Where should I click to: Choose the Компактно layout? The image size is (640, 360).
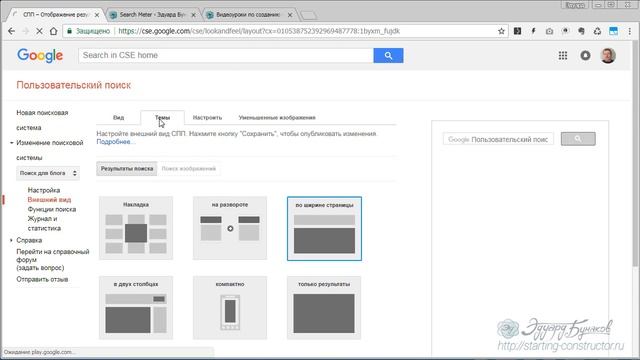(x=230, y=307)
